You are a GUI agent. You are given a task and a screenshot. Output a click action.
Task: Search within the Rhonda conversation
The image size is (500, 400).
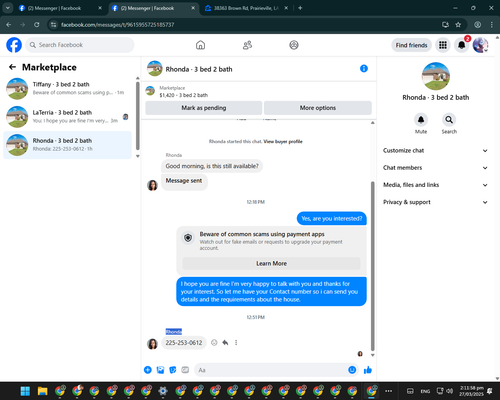click(449, 120)
